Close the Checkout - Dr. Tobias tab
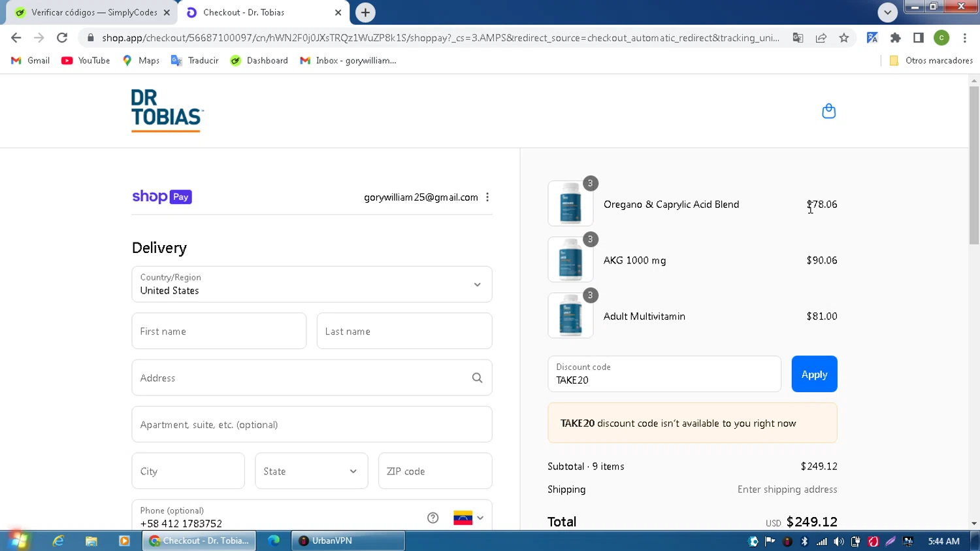 pyautogui.click(x=338, y=12)
